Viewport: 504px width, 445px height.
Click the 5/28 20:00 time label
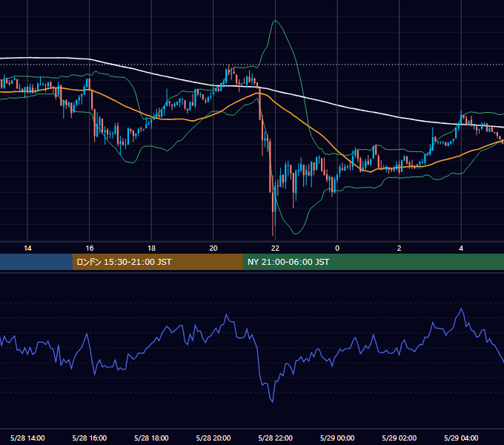coord(213,438)
